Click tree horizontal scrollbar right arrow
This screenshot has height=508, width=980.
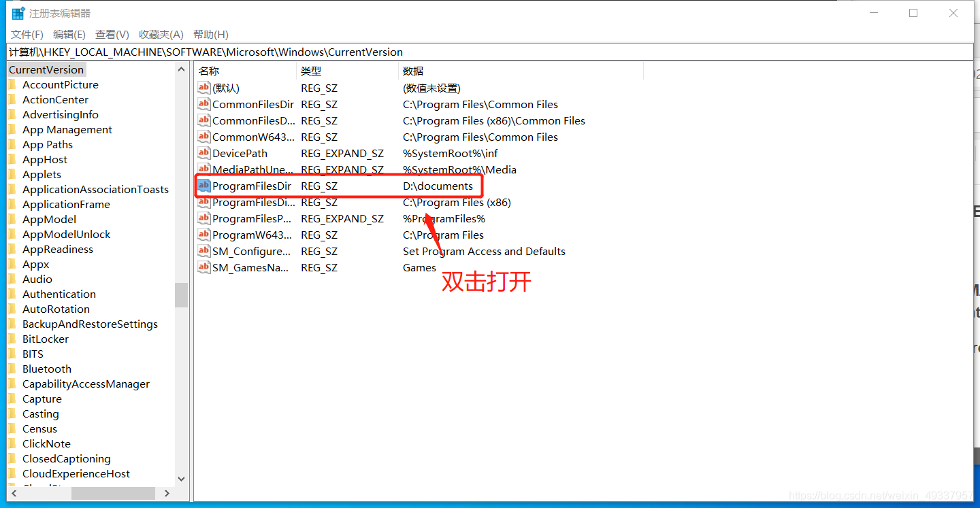click(x=167, y=494)
